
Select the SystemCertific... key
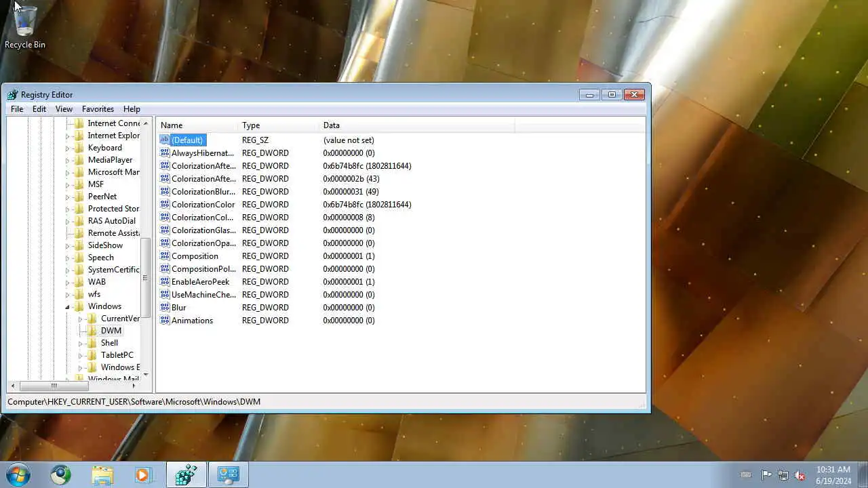point(113,270)
